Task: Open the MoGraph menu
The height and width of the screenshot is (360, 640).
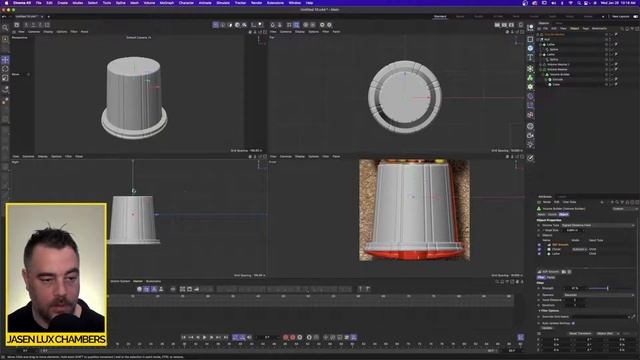Action: (x=167, y=3)
